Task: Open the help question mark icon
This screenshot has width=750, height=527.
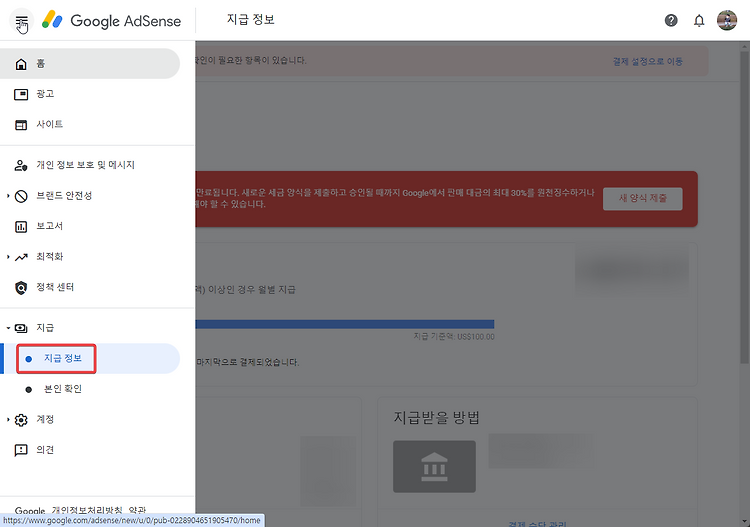Action: click(671, 21)
